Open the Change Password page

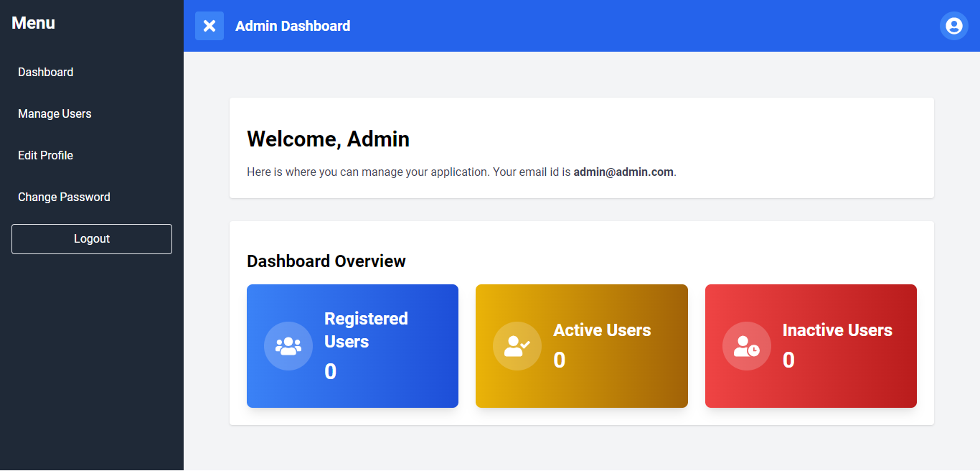(64, 197)
